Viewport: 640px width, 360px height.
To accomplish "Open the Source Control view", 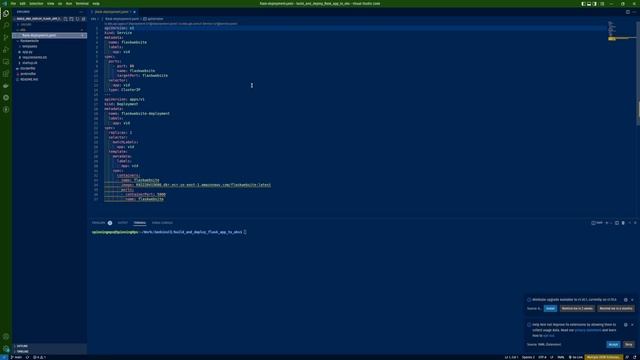I will pos(6,38).
